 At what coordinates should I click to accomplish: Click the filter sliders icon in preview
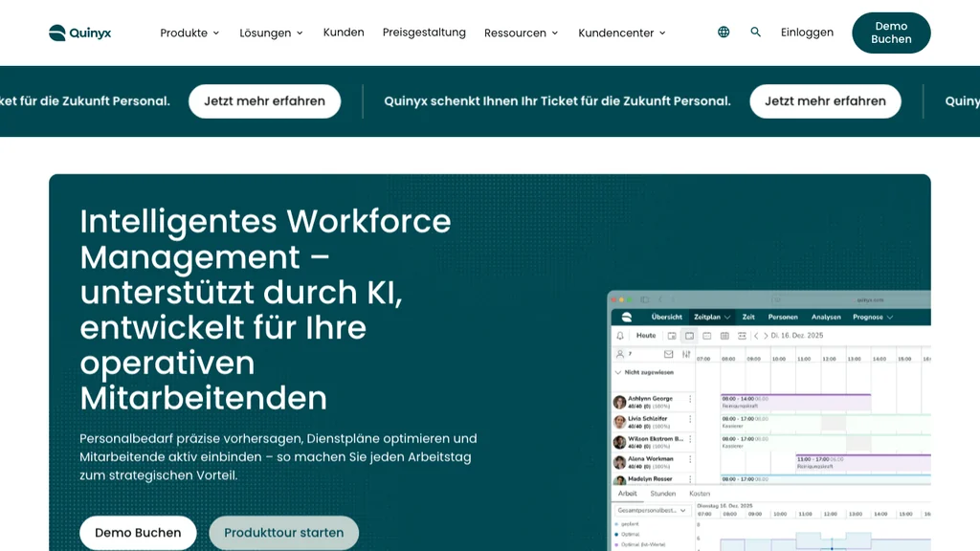(x=686, y=354)
